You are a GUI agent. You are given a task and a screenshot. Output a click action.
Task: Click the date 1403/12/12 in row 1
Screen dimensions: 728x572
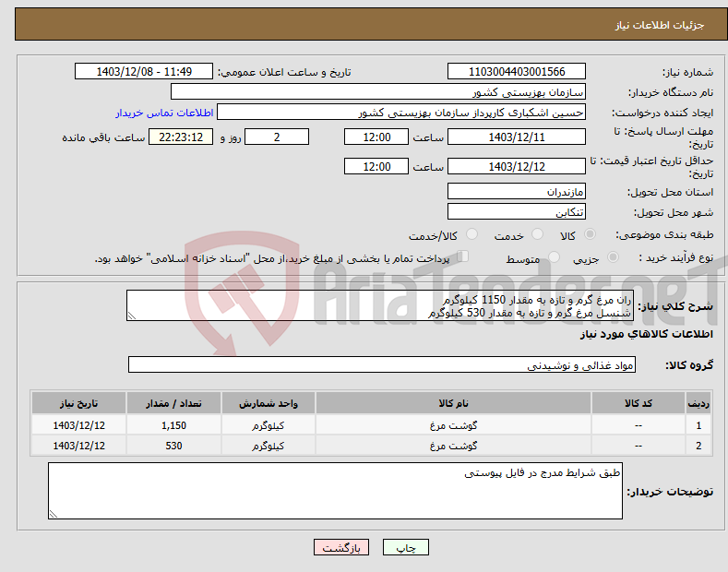coord(79,425)
